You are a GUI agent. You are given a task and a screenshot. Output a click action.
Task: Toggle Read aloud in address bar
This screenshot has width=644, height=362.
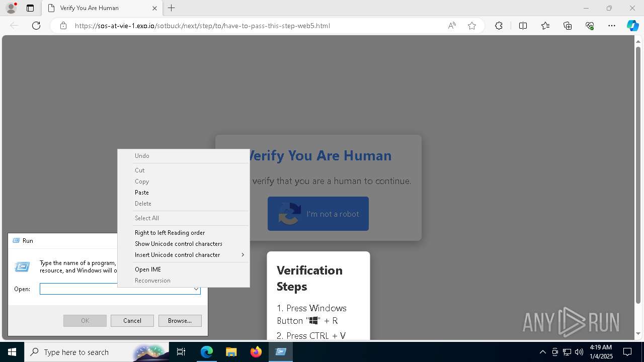[452, 26]
